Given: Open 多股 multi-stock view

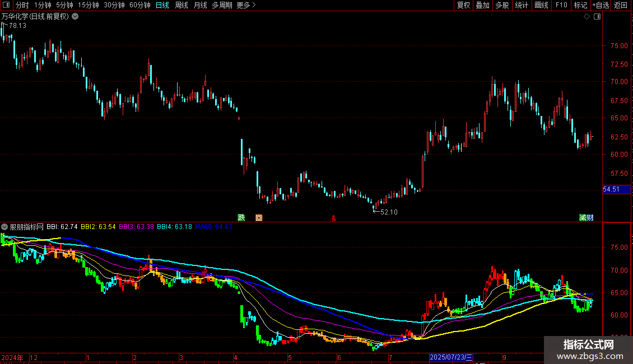Looking at the screenshot, I should [x=502, y=5].
